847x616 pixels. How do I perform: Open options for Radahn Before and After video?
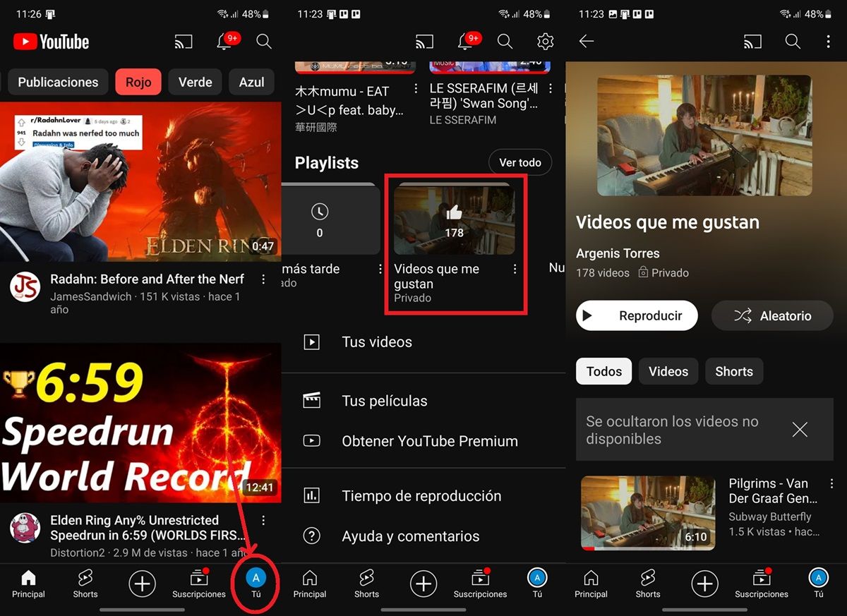point(263,279)
